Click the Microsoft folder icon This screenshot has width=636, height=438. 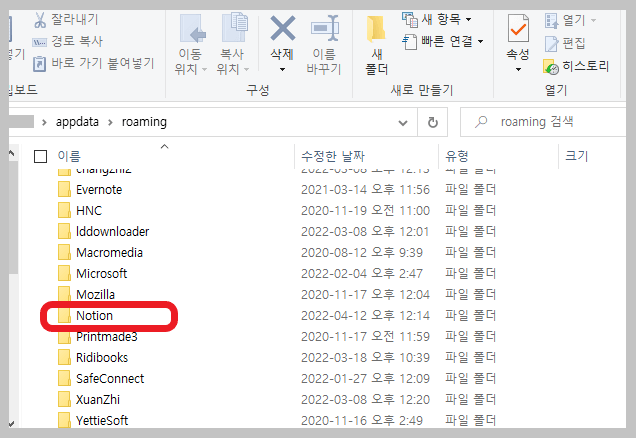pos(64,273)
